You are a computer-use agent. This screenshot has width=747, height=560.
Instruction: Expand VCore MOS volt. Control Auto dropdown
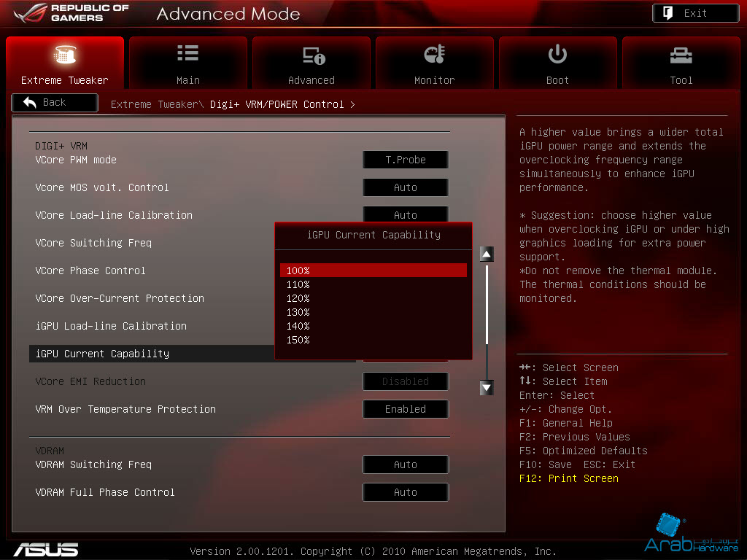pos(405,187)
